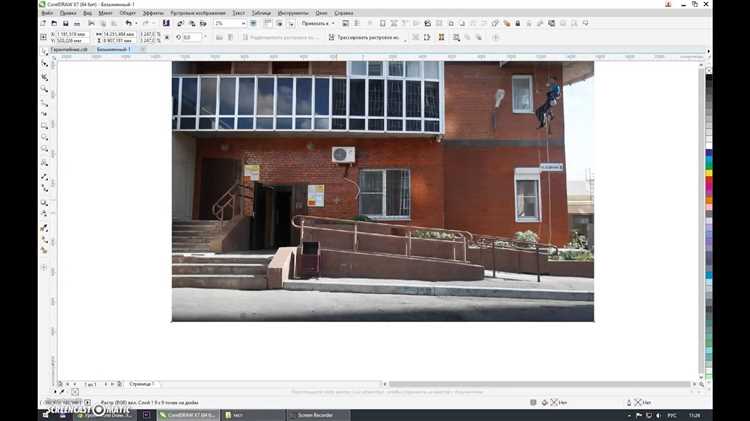The image size is (750, 421).
Task: Open the Справка menu
Action: (x=344, y=13)
